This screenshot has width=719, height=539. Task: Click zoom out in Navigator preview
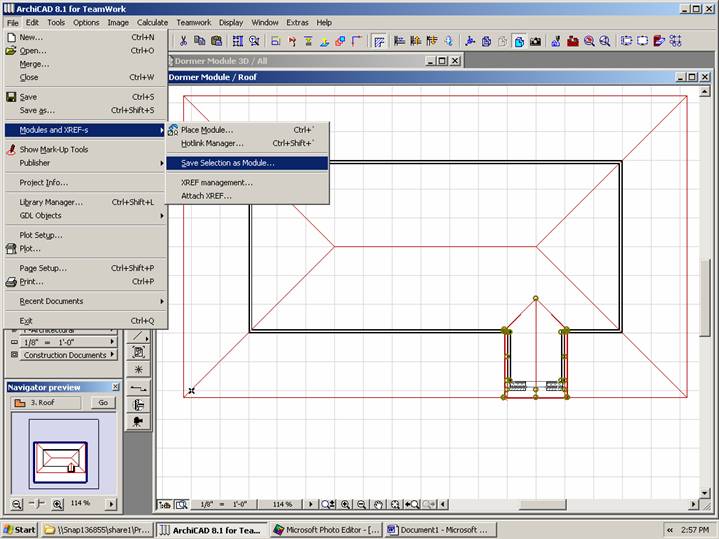[x=17, y=504]
